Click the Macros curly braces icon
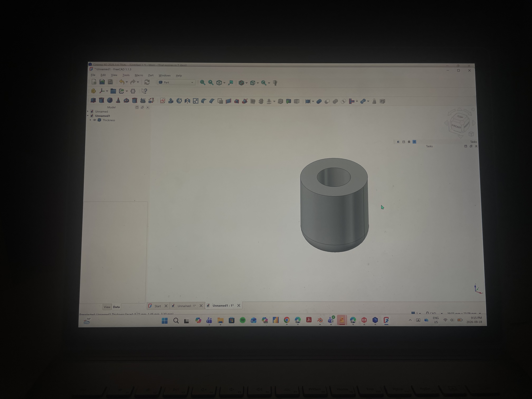This screenshot has height=399, width=532. point(133,91)
